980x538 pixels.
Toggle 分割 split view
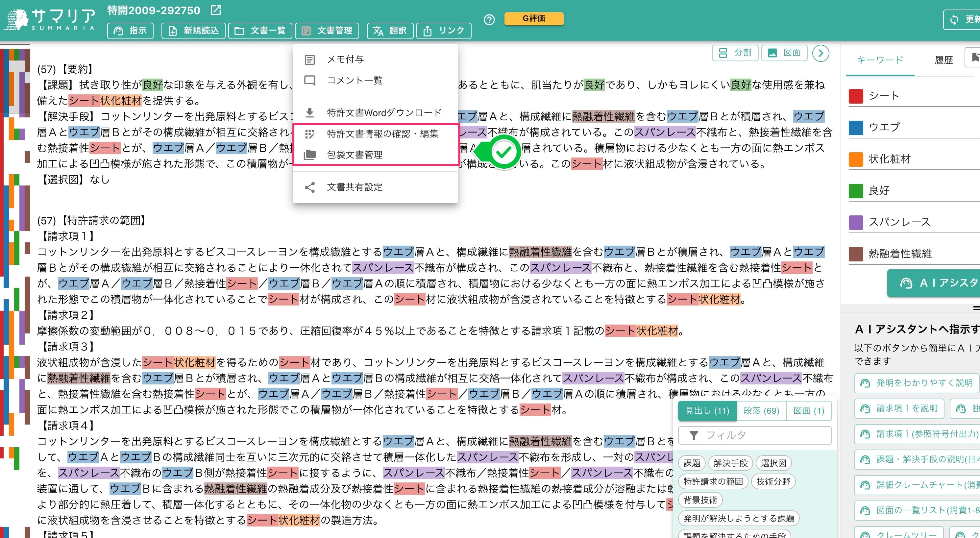pyautogui.click(x=735, y=53)
